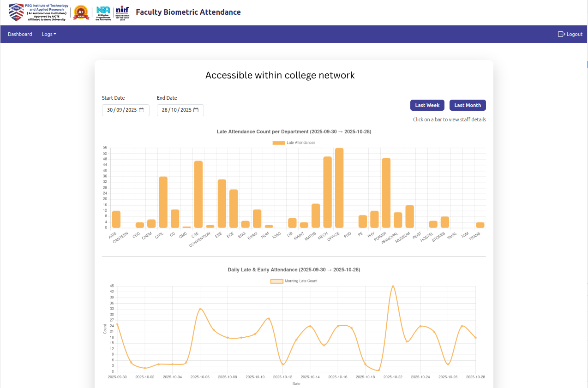The height and width of the screenshot is (388, 588).
Task: Click the NBA accreditation logo
Action: click(x=104, y=12)
